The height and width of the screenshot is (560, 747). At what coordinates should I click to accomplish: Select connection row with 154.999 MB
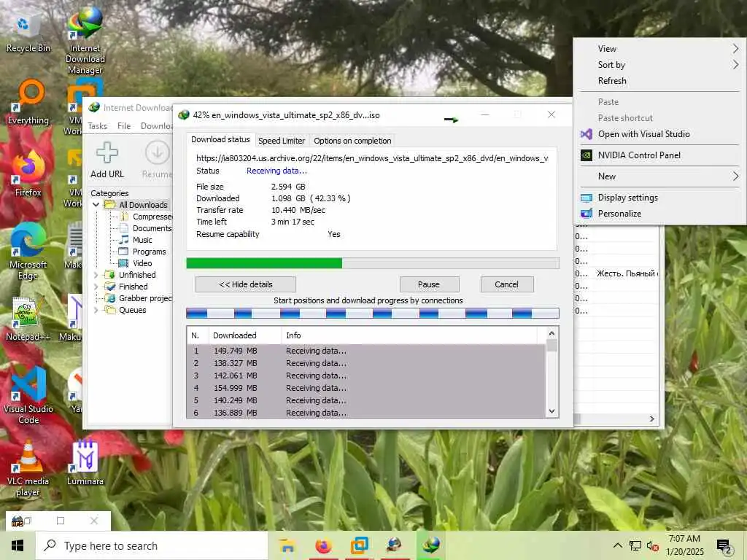(366, 388)
